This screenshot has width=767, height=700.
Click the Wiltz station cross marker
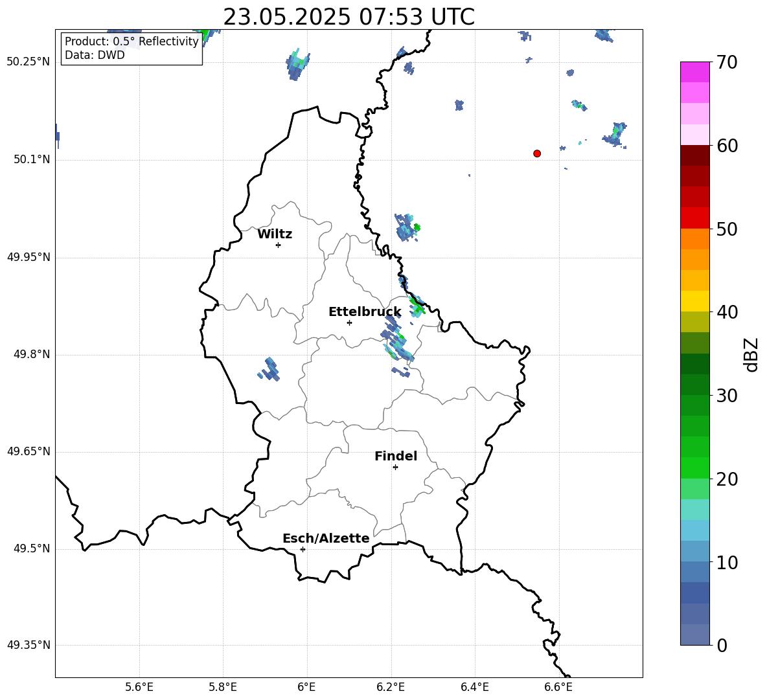(x=278, y=245)
